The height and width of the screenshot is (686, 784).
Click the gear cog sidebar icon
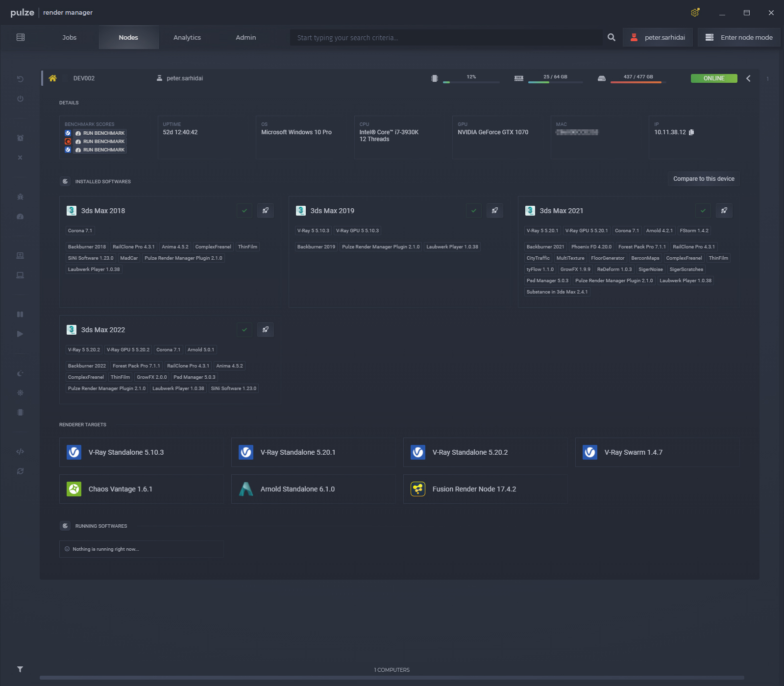(x=20, y=392)
